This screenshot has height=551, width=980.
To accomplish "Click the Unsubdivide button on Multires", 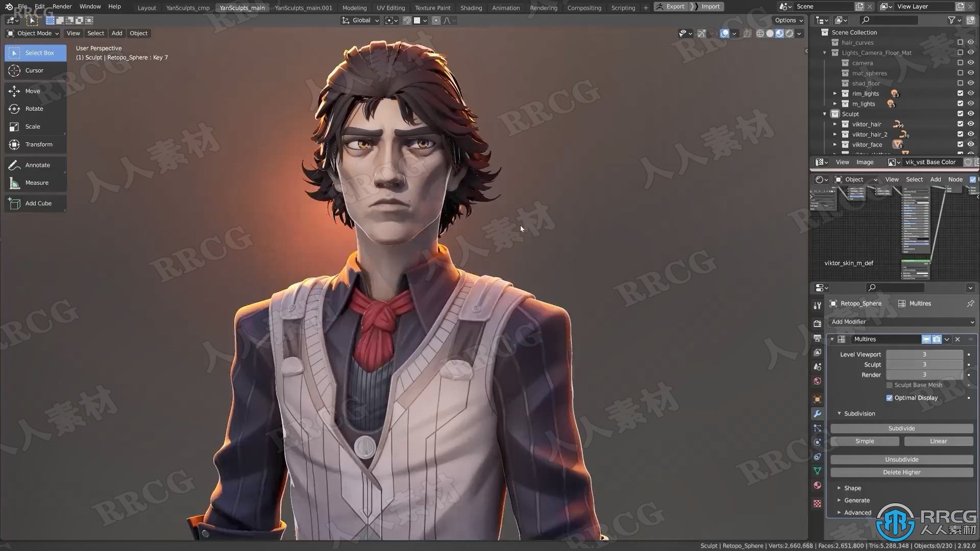I will tap(900, 459).
